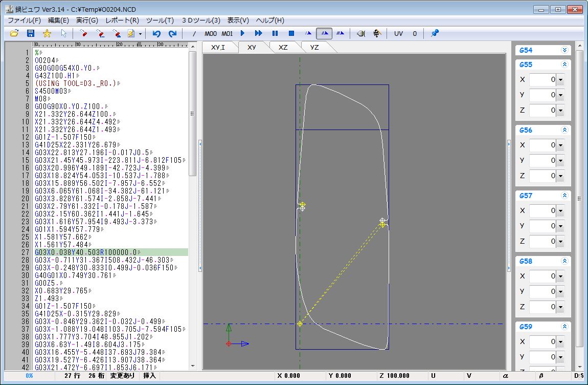Switch to the YZ view tab

(314, 47)
